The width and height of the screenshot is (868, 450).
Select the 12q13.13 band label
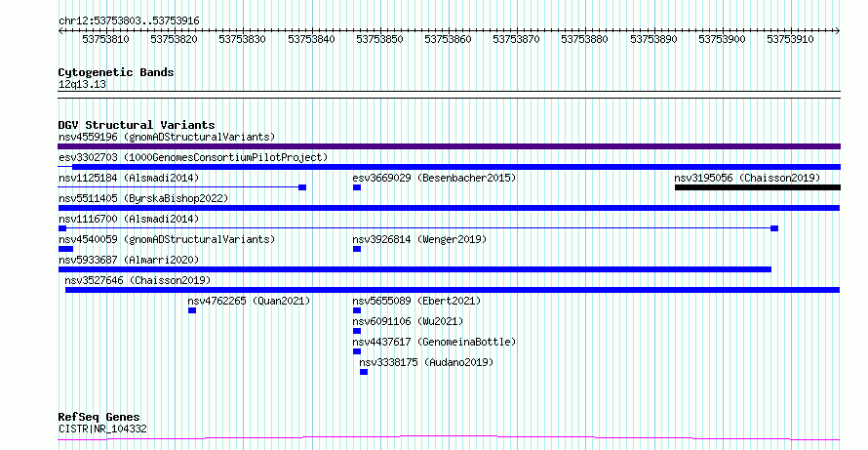pyautogui.click(x=82, y=84)
